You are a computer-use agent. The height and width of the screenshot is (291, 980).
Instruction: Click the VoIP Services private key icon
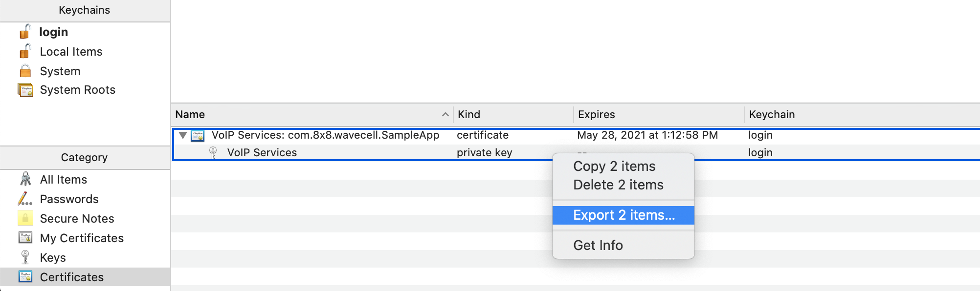[213, 152]
